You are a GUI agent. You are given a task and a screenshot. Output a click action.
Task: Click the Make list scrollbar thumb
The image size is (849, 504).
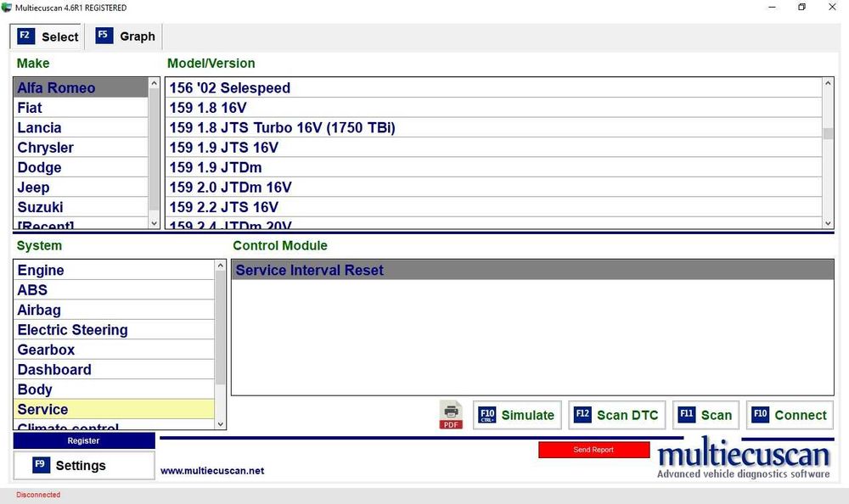(155, 149)
